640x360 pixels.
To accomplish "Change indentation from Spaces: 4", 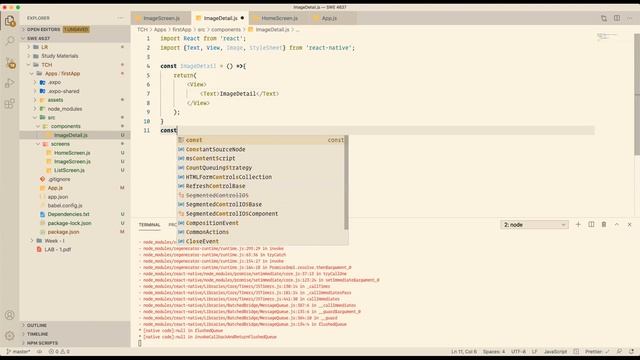I will click(494, 351).
